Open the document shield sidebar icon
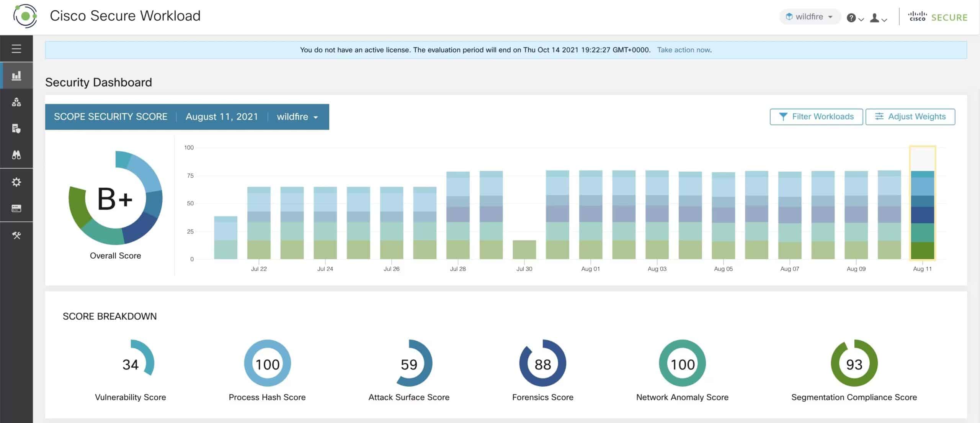This screenshot has height=423, width=980. tap(16, 129)
